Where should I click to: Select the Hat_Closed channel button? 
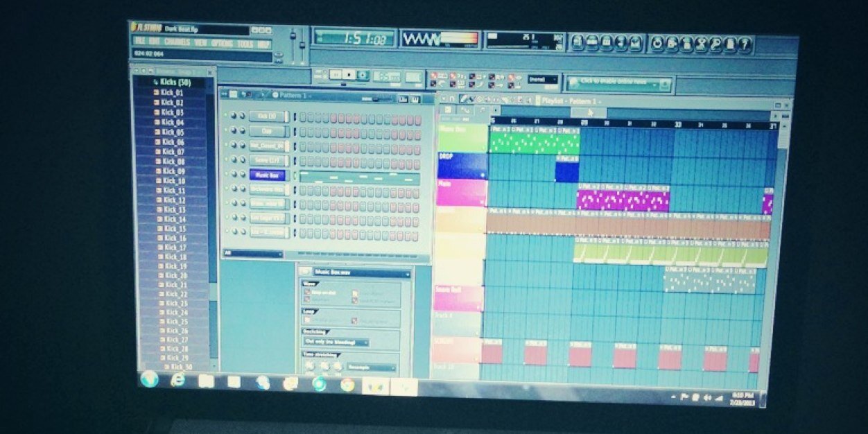[x=267, y=146]
